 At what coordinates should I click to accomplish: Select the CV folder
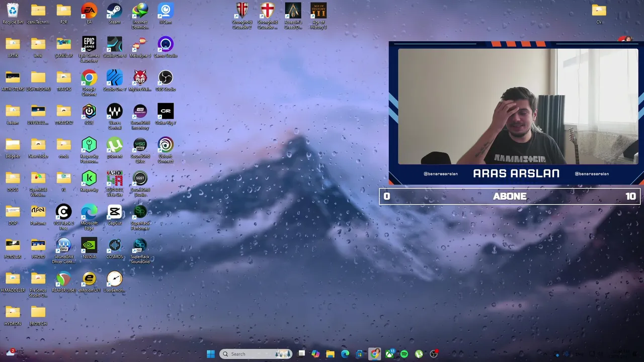pyautogui.click(x=599, y=14)
